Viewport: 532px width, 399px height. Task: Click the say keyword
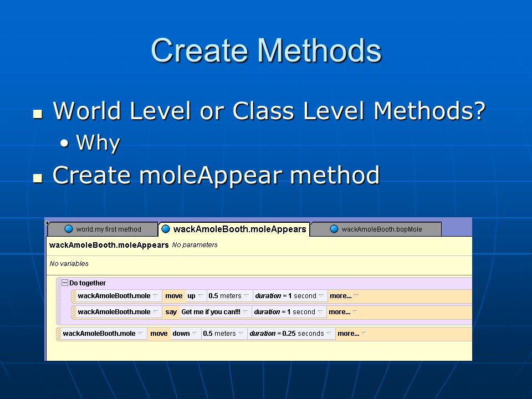(x=171, y=312)
